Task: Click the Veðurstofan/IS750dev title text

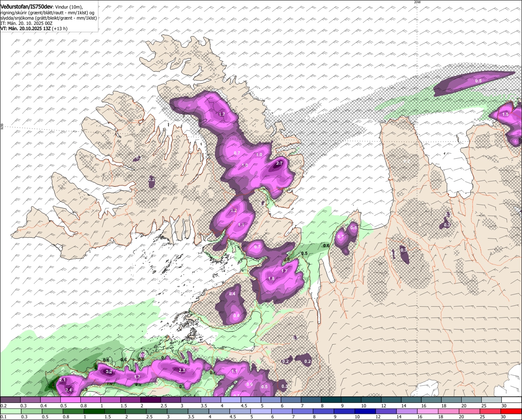Action: [x=26, y=7]
